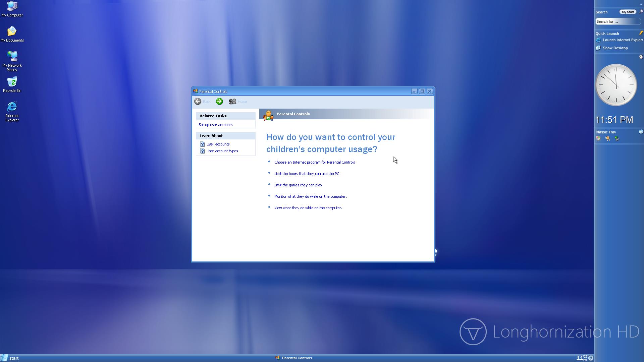Select Limit the hours they can use PC
644x362 pixels.
[307, 174]
